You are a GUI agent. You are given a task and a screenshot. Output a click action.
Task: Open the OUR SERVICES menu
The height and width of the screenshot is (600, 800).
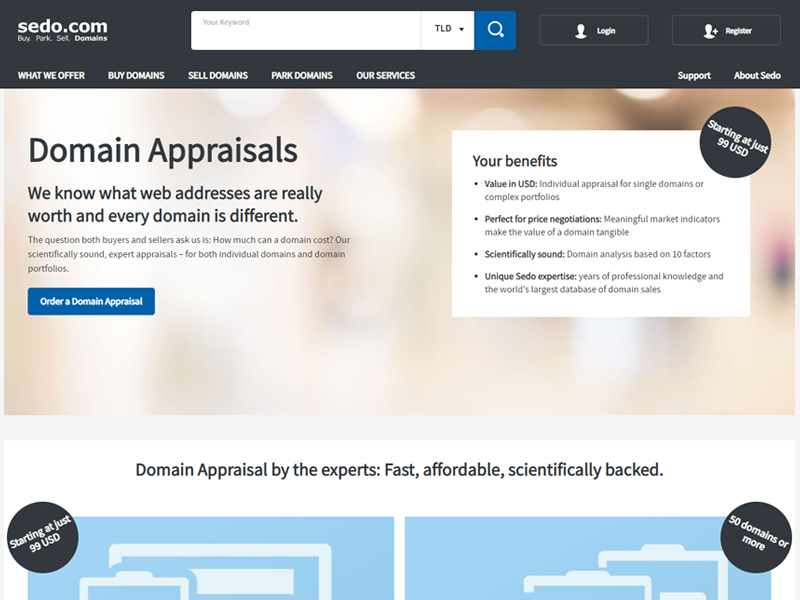click(386, 76)
